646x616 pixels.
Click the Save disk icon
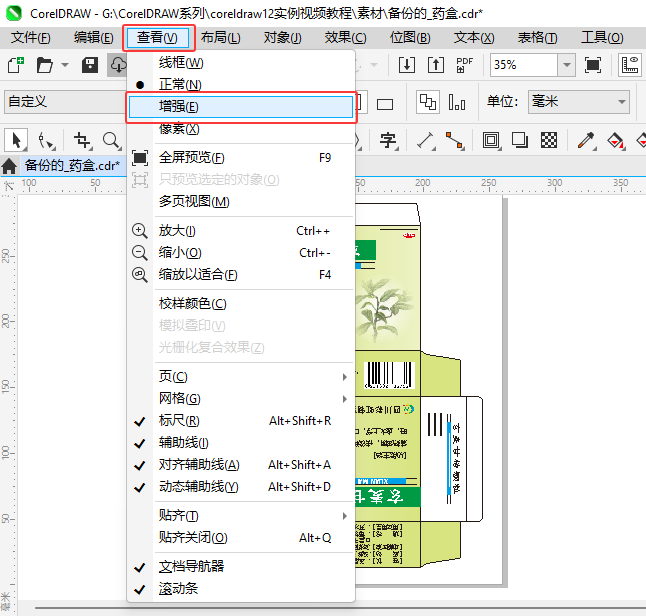tap(89, 65)
